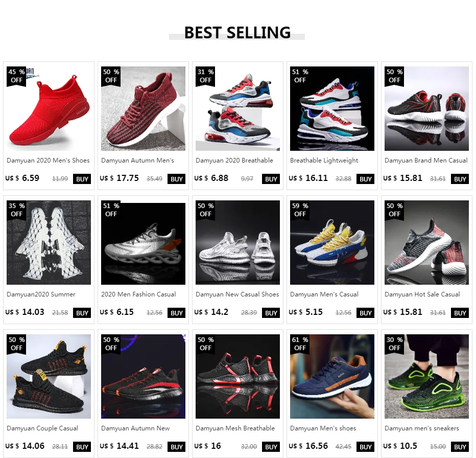The width and height of the screenshot is (476, 458).
Task: Open the Damyuan Autumn New shoe image
Action: pos(143,377)
